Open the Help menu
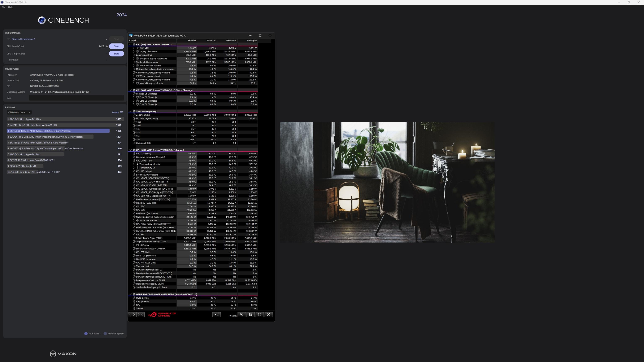The image size is (644, 362). 10,7
